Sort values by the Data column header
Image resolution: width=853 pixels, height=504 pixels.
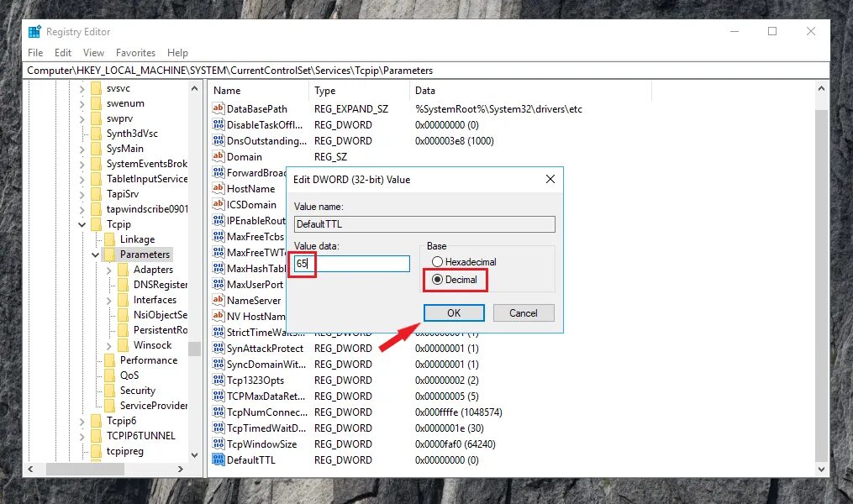click(x=530, y=91)
